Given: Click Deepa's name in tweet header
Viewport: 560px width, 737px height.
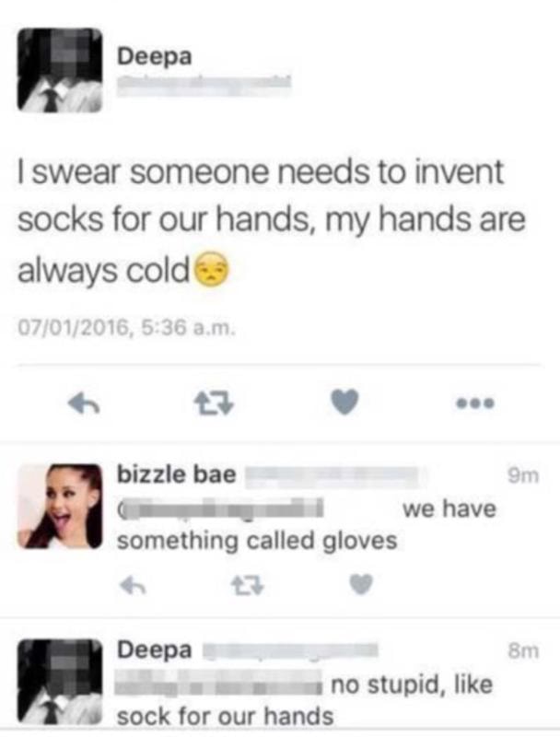Looking at the screenshot, I should tap(154, 57).
